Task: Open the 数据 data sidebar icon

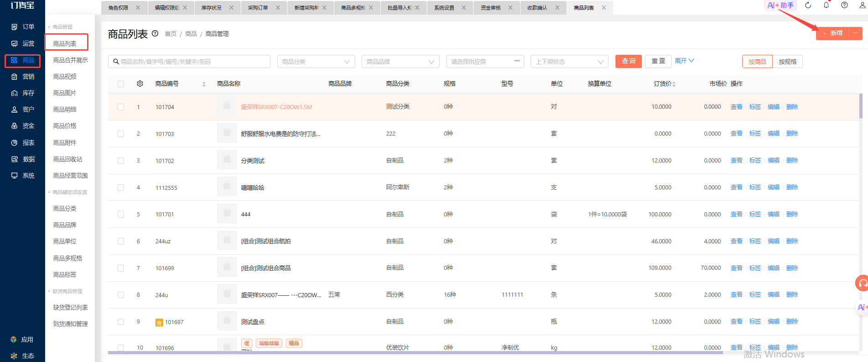Action: (x=14, y=159)
